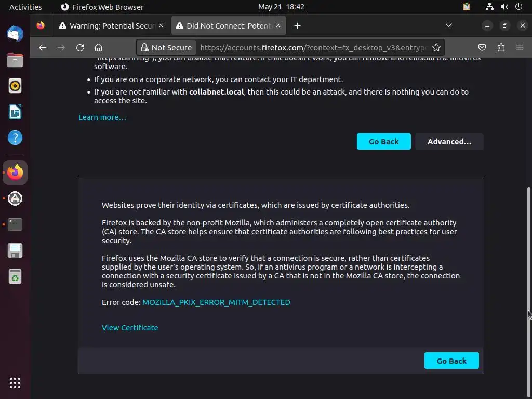Viewport: 532px width, 399px height.
Task: Show Applications grid
Action: [15, 383]
